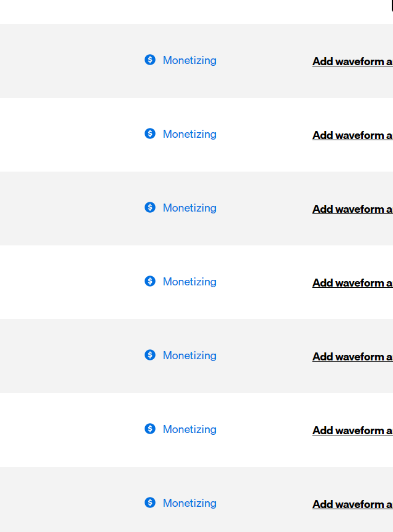Click the third row's Monetizing status text
This screenshot has height=532, width=393.
[x=189, y=208]
